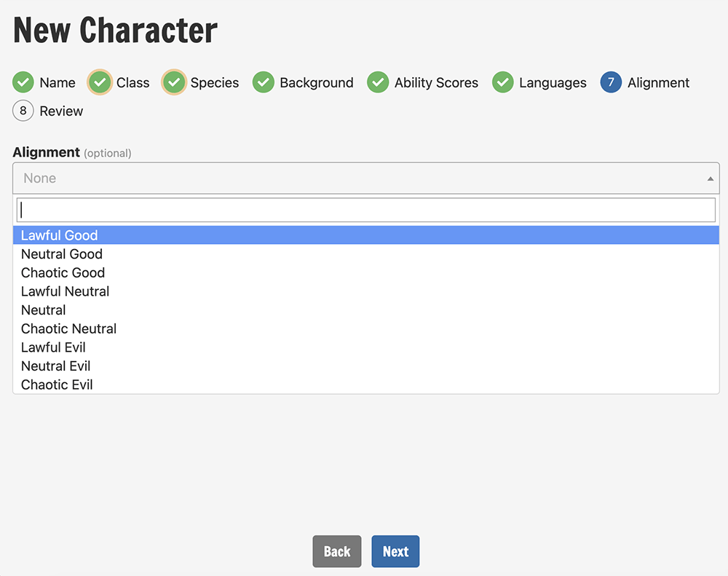Jump to the Review step label
728x576 pixels.
(61, 111)
